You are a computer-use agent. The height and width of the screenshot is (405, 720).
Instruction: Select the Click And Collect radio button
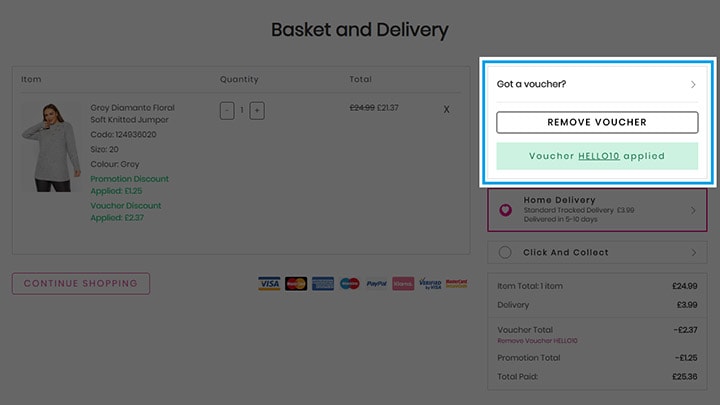point(505,252)
